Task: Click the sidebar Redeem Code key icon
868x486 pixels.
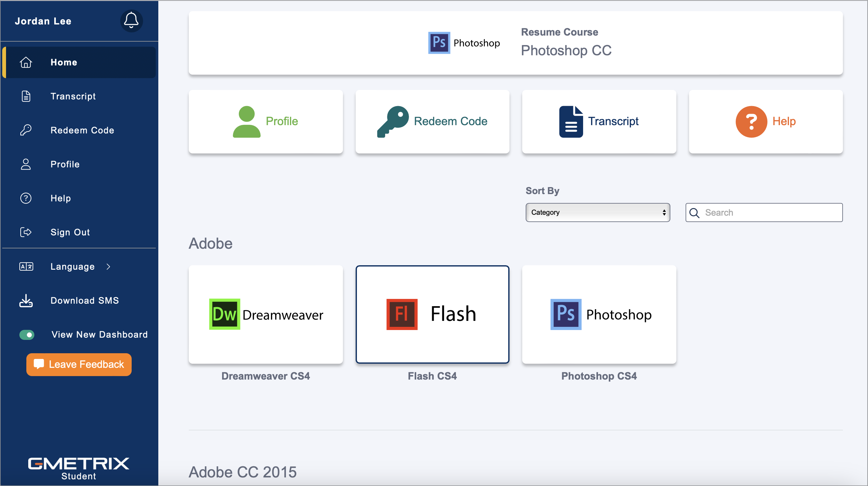Action: [x=26, y=130]
